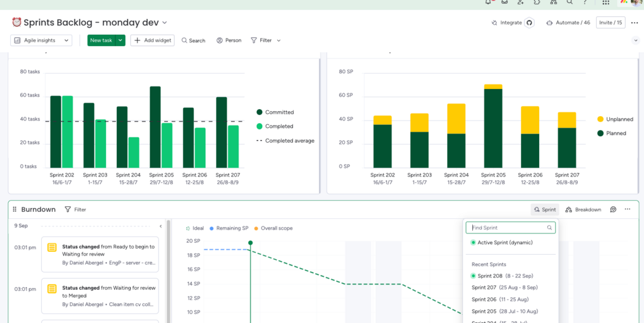Choose Sprint 207 (25 Aug - 8 Sep)
644x323 pixels.
504,287
